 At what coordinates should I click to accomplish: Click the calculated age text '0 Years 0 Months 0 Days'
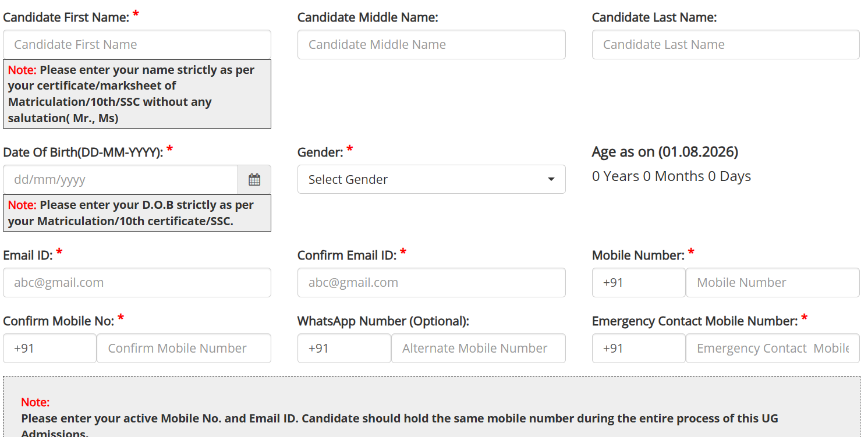point(671,176)
